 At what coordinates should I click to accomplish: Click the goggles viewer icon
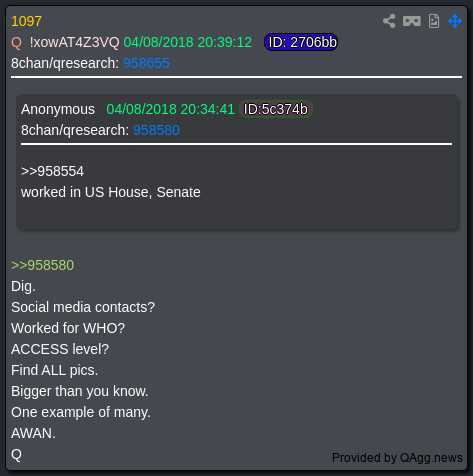coord(412,21)
